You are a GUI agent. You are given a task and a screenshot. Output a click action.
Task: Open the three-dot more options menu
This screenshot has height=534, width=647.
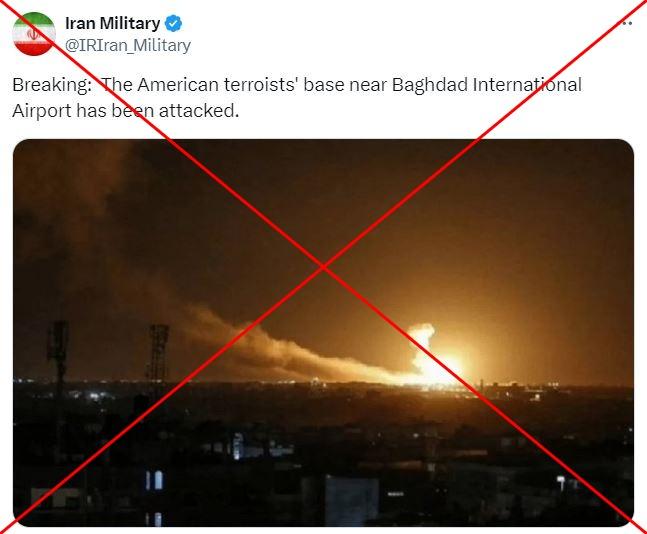tap(627, 24)
